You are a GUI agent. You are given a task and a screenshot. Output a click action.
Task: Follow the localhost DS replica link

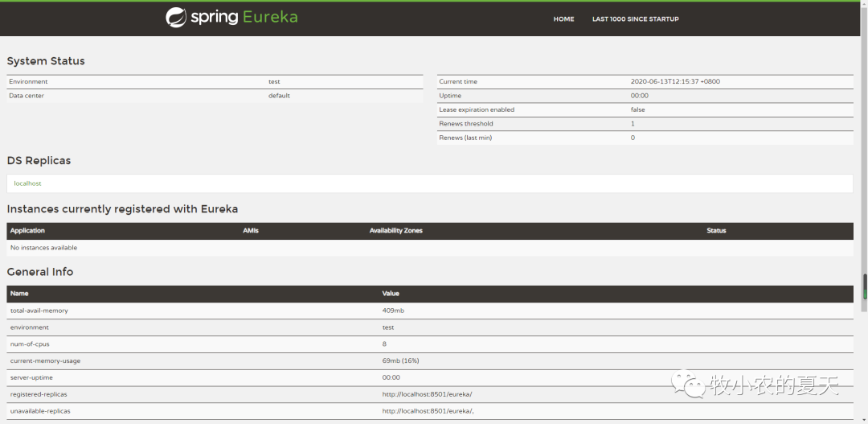click(27, 183)
